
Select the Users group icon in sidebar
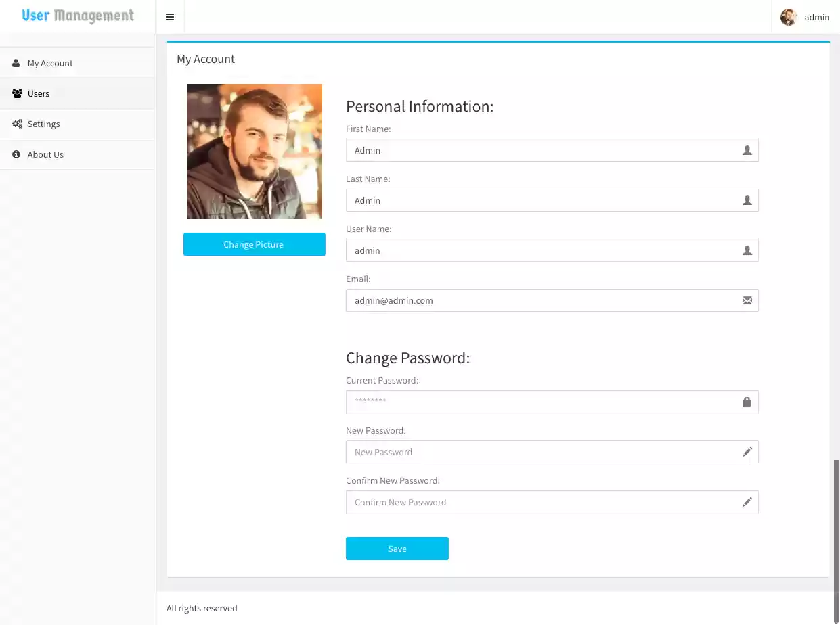(16, 93)
